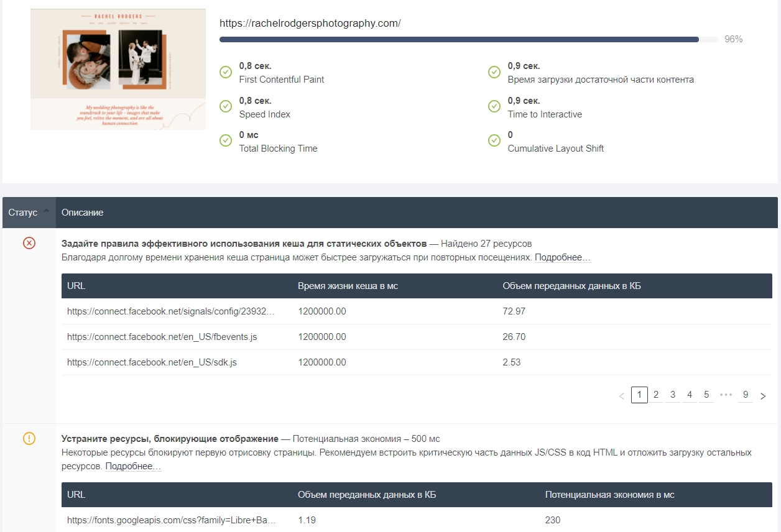Click the fonts.googleapis.com resource URL
781x532 pixels.
pyautogui.click(x=171, y=520)
